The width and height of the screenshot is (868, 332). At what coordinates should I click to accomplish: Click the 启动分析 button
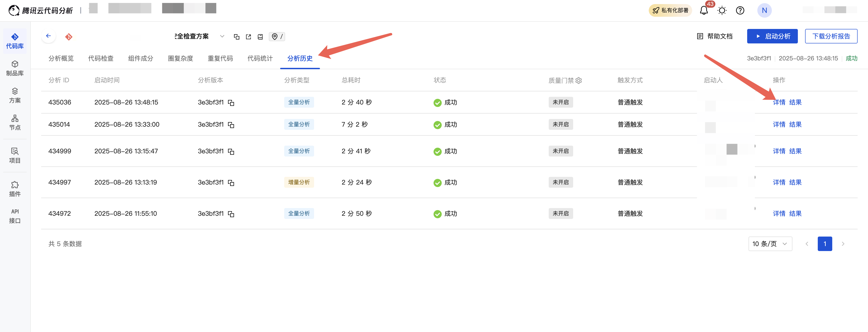[772, 36]
